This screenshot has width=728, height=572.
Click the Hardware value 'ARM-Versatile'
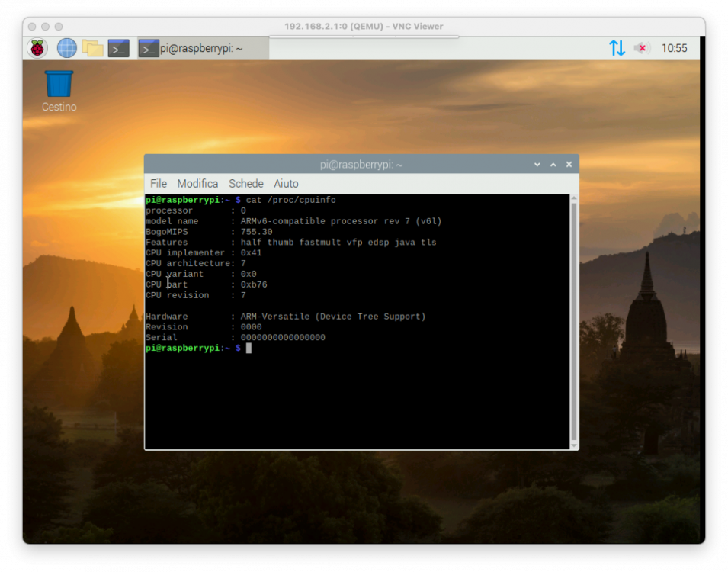pos(275,317)
